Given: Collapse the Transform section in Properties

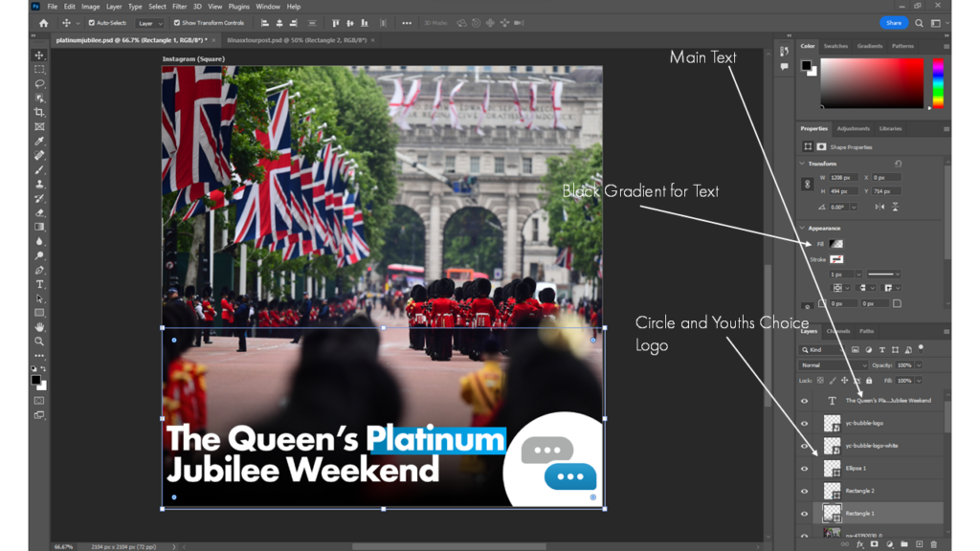Looking at the screenshot, I should point(802,164).
